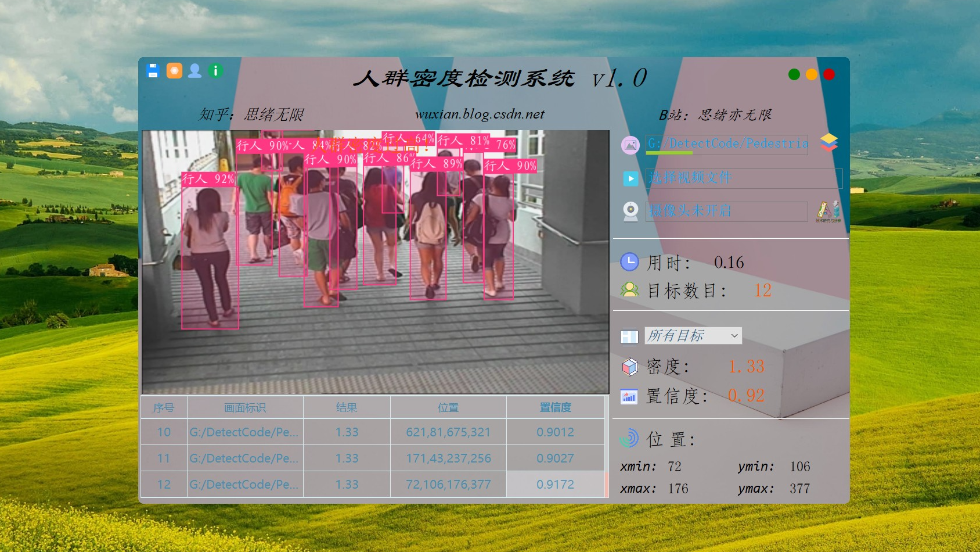
Task: Click the 选择视频文件 field
Action: pos(744,178)
